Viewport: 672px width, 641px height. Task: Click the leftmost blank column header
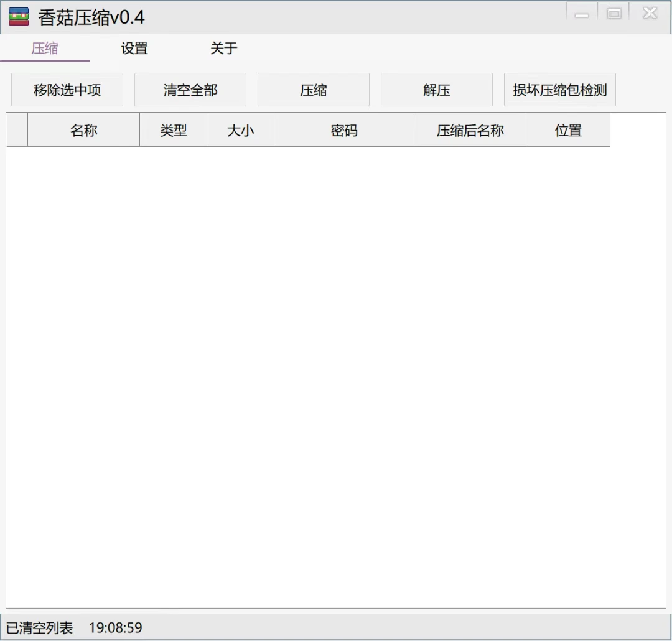tap(16, 129)
